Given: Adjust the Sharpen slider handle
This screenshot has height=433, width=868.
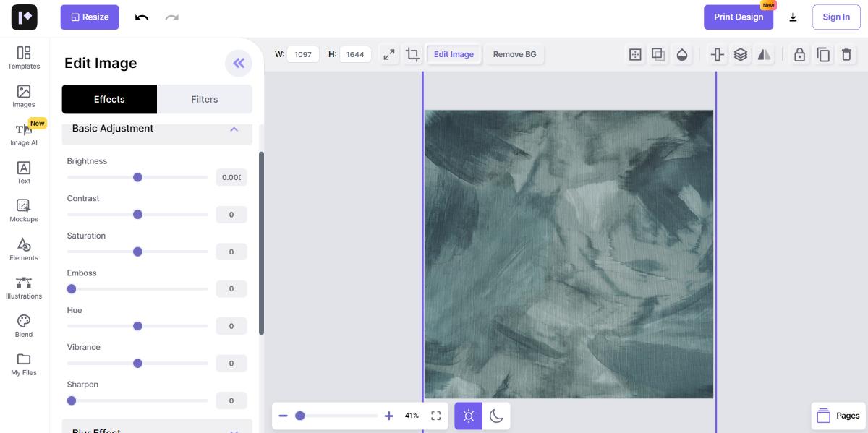Looking at the screenshot, I should (72, 400).
